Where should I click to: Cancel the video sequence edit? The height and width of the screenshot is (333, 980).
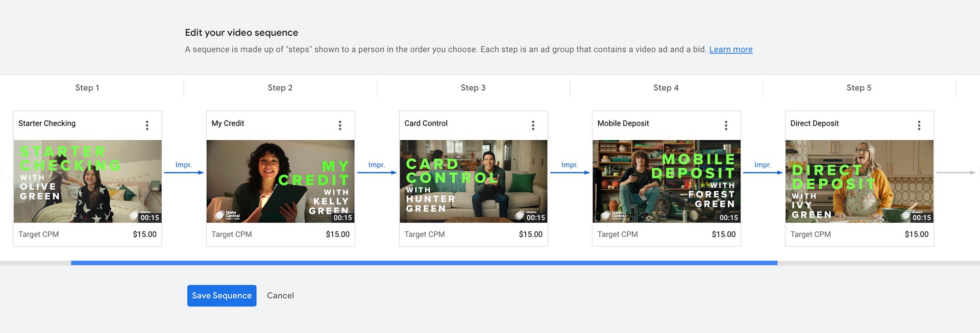[280, 296]
